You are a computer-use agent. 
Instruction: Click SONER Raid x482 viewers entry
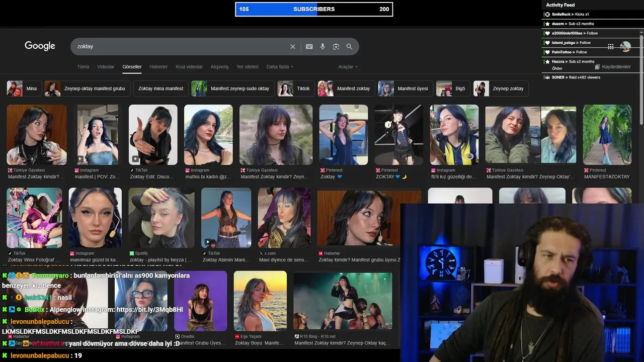coord(592,77)
